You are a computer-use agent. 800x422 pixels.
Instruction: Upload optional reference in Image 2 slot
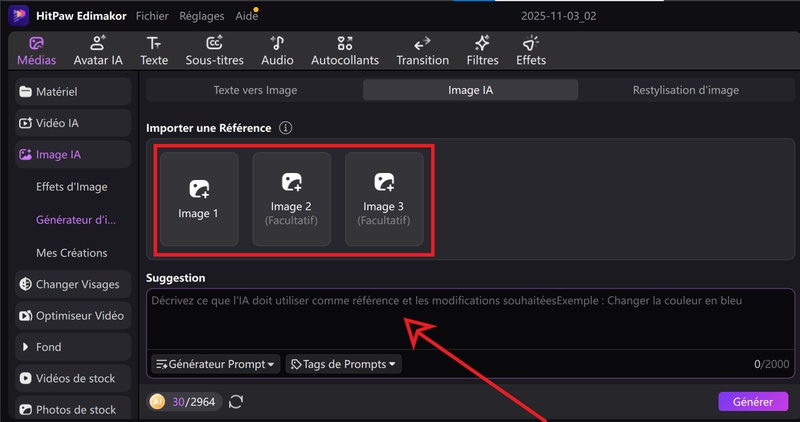(x=291, y=199)
